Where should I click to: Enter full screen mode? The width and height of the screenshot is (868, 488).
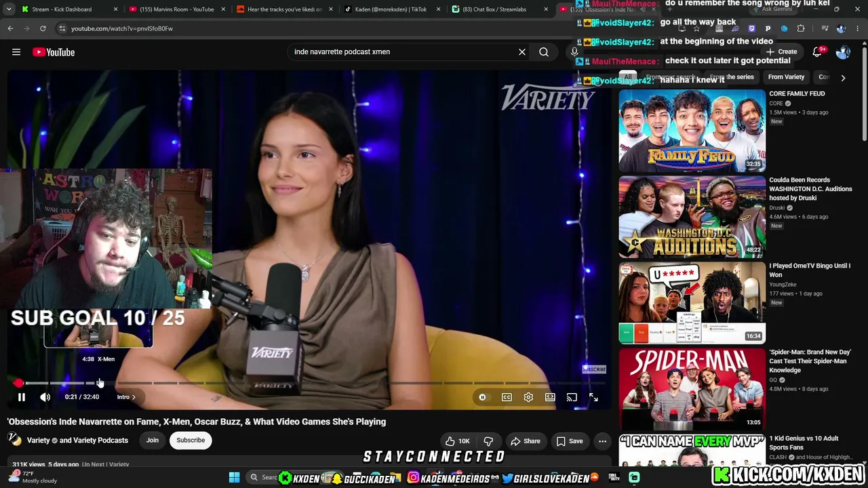[593, 397]
